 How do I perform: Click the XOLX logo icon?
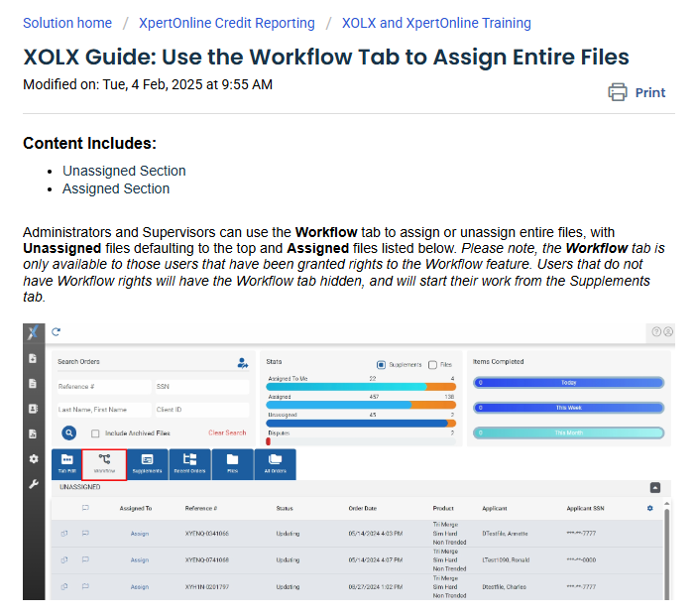click(x=34, y=332)
